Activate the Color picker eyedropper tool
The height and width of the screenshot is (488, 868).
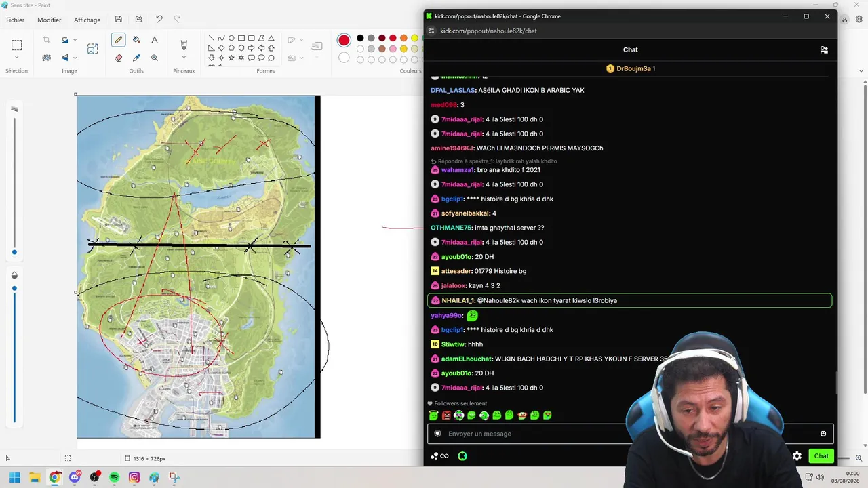click(136, 58)
